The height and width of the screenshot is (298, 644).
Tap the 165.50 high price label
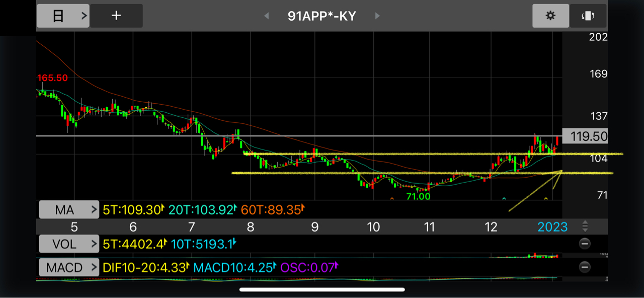52,78
